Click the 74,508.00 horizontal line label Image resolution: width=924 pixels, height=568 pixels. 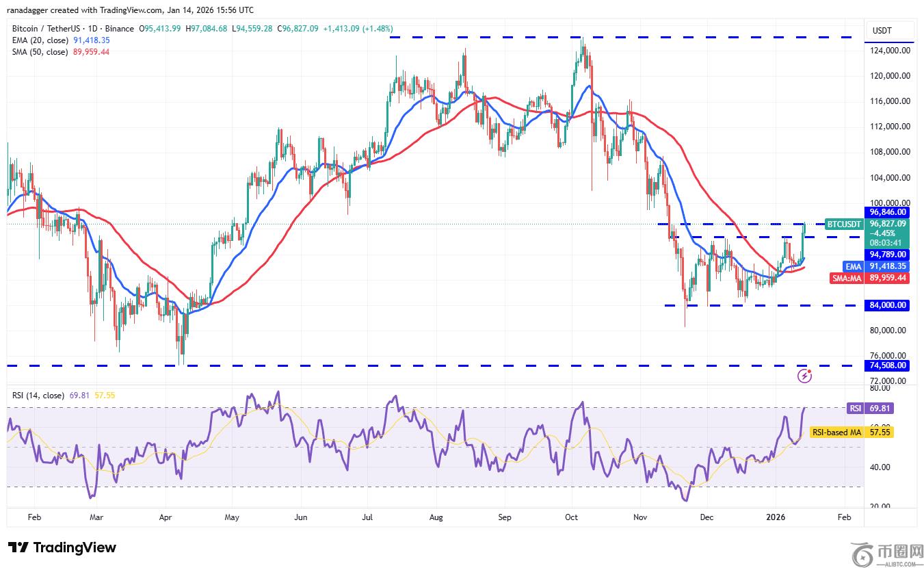coord(888,365)
